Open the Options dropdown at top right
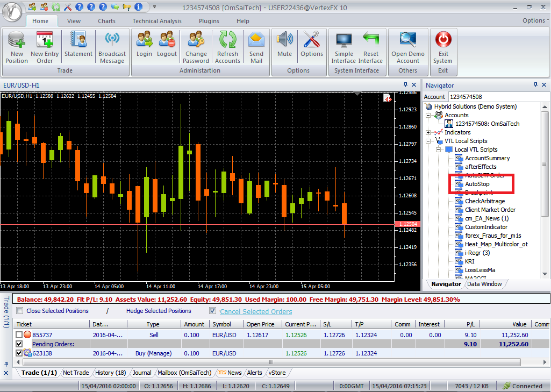Viewport: 551px width, 392px height. point(535,21)
